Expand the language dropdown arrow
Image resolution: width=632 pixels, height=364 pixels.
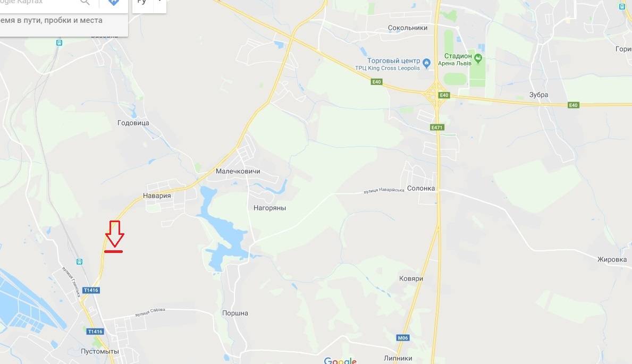[159, 1]
